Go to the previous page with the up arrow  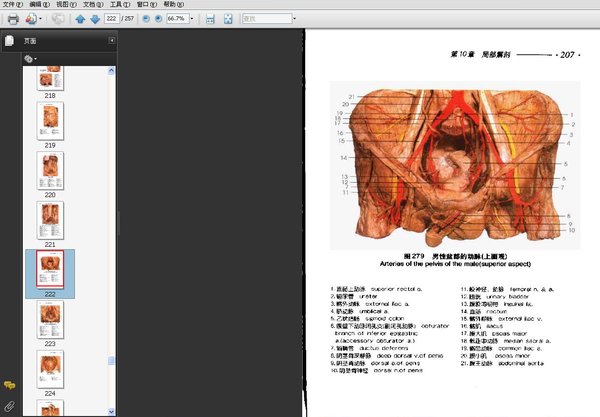tap(80, 19)
